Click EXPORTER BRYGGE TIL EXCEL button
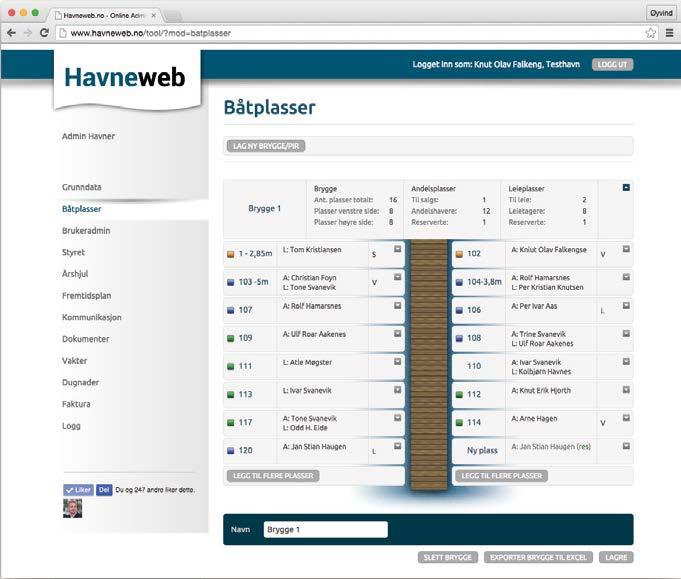This screenshot has width=681, height=579. pyautogui.click(x=538, y=557)
